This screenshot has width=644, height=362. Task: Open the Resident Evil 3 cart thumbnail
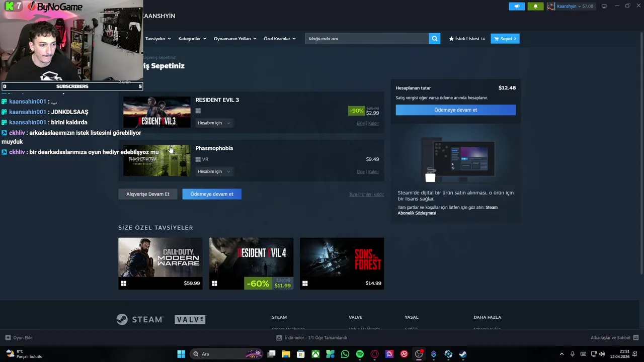point(157,112)
